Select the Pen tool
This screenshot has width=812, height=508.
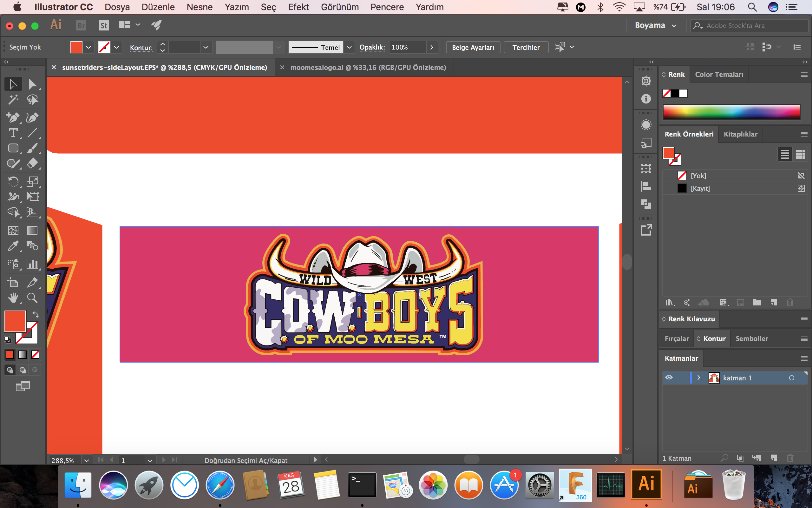pos(13,117)
